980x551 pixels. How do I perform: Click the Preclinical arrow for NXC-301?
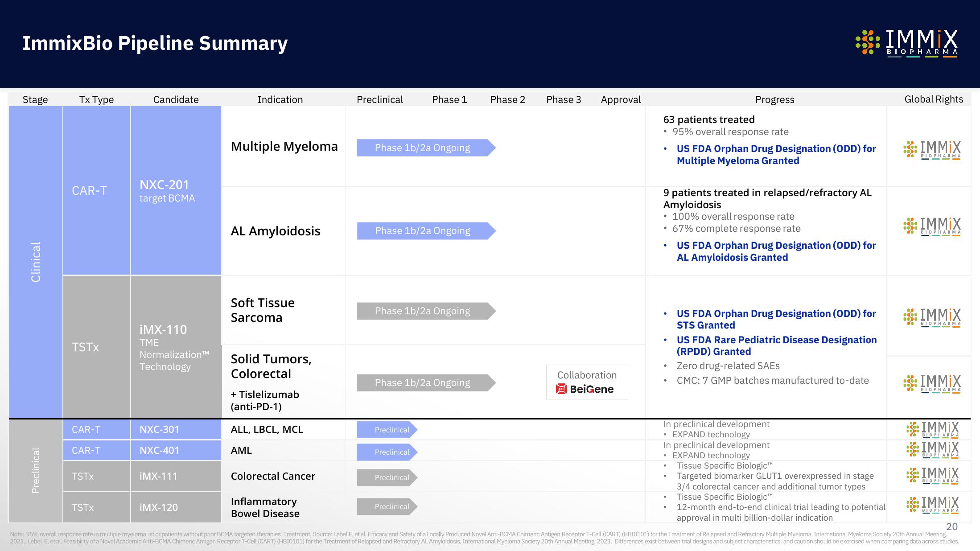click(x=387, y=430)
